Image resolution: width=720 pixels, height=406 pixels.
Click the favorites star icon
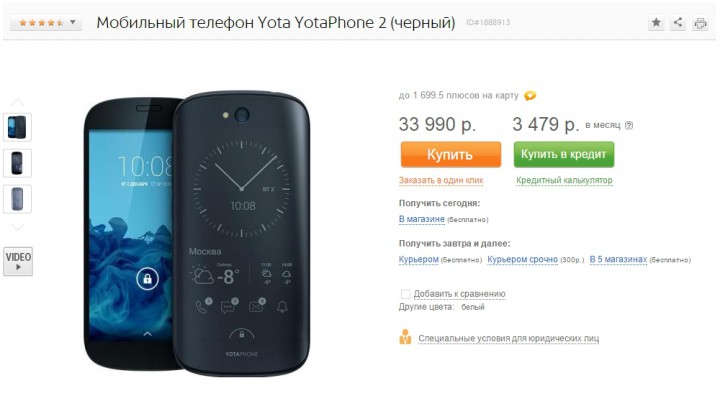click(656, 23)
